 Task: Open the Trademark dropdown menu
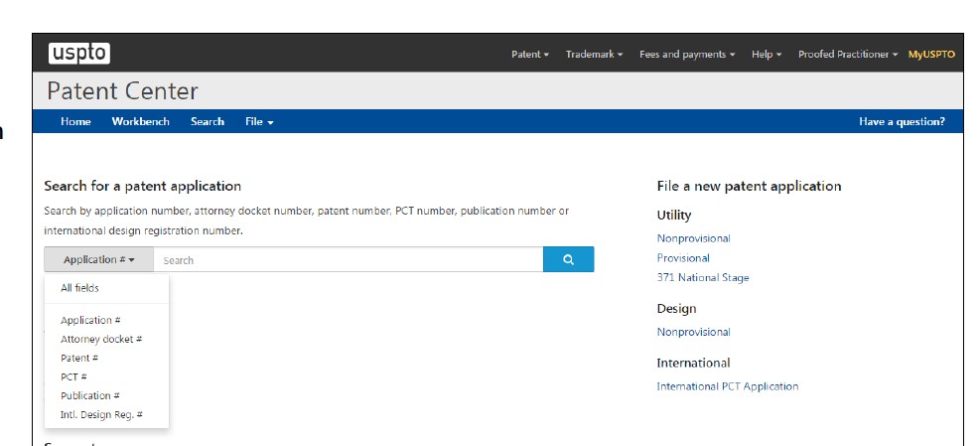[x=595, y=55]
